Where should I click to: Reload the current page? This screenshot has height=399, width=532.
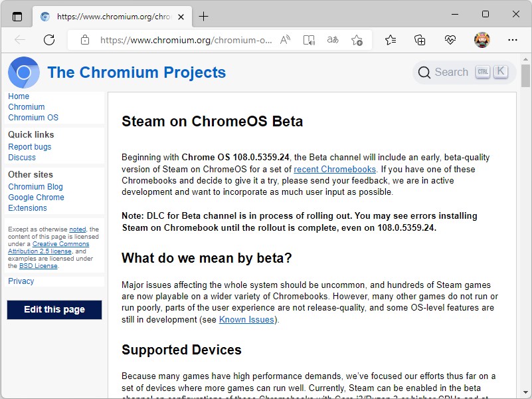pyautogui.click(x=49, y=40)
